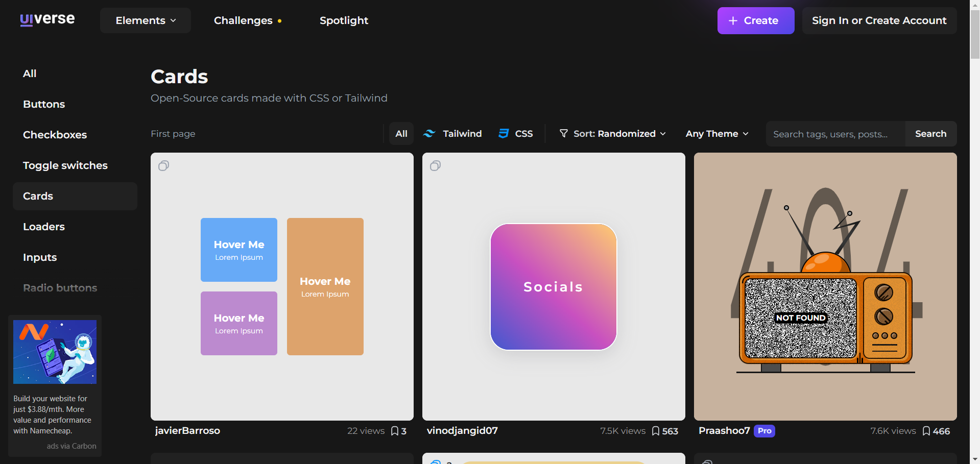Viewport: 980px width, 464px height.
Task: Open the Elements dropdown menu
Action: point(146,20)
